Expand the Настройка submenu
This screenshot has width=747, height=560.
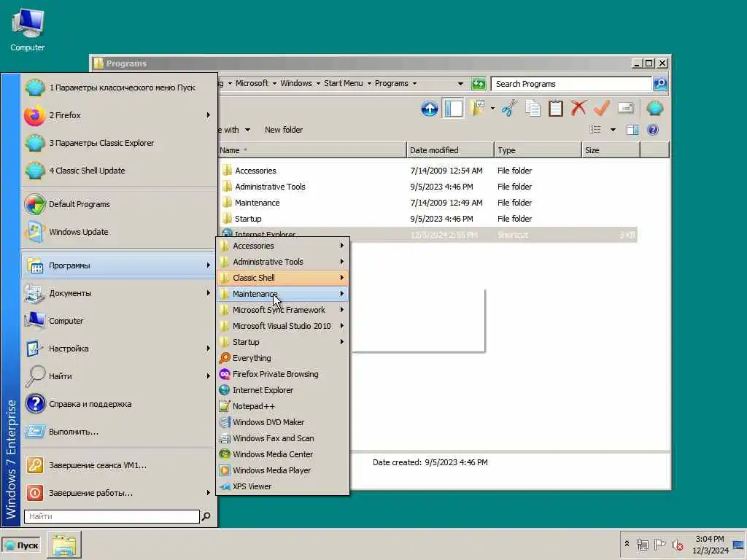[118, 349]
